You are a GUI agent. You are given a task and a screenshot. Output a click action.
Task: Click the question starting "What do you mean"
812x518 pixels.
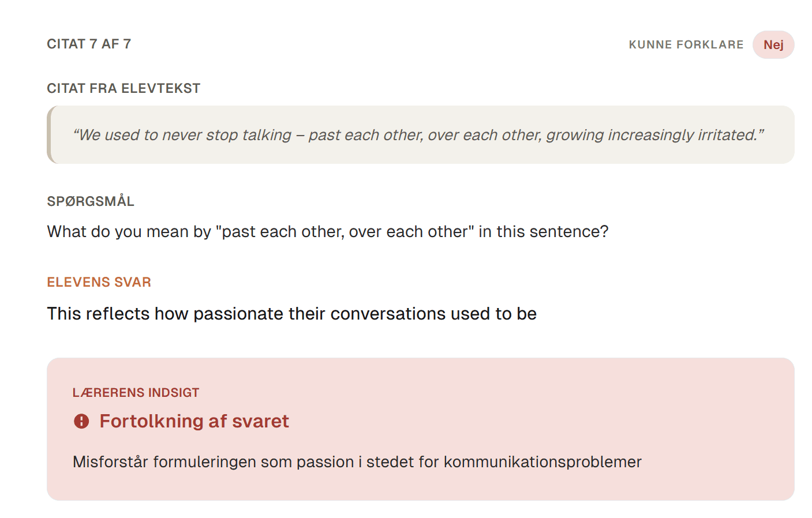(327, 231)
